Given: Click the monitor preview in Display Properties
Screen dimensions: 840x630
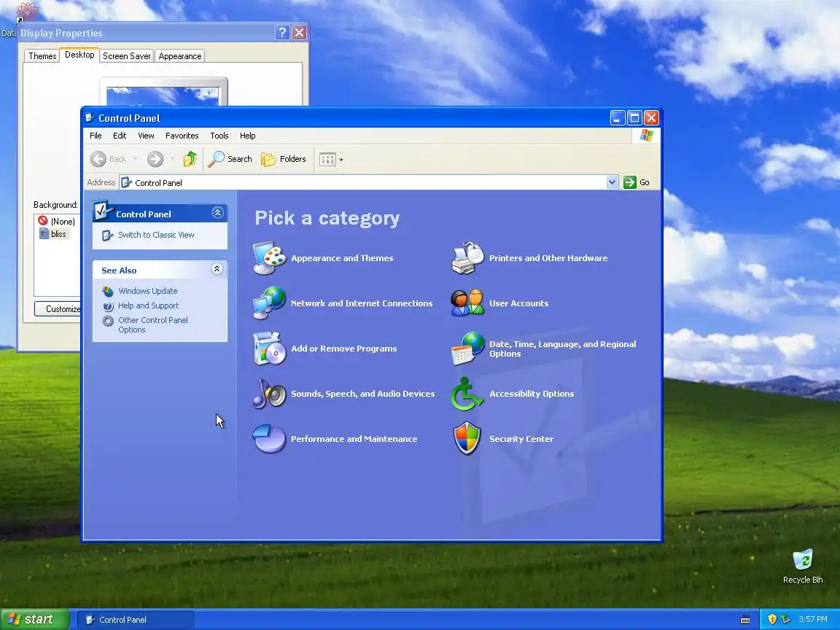Looking at the screenshot, I should pos(163,92).
